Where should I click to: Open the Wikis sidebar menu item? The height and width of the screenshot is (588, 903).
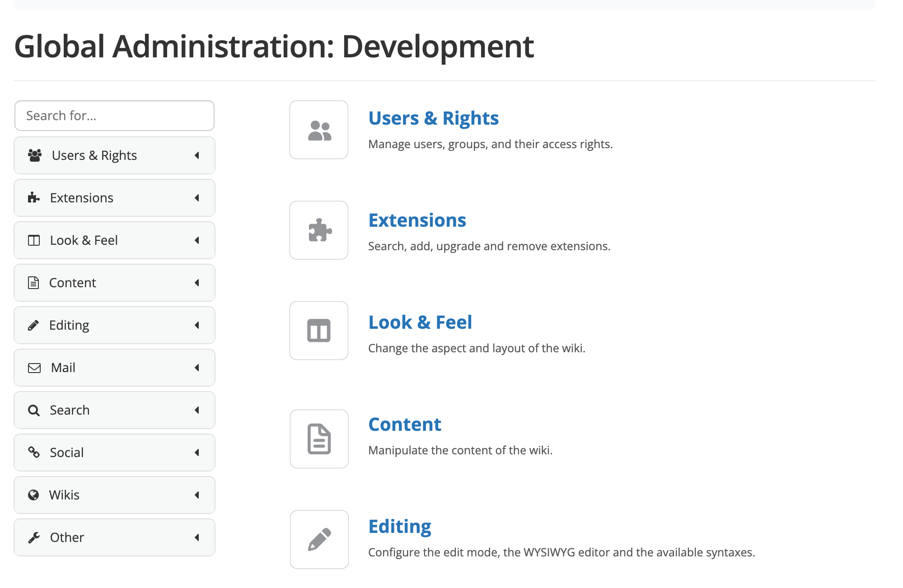pyautogui.click(x=64, y=495)
